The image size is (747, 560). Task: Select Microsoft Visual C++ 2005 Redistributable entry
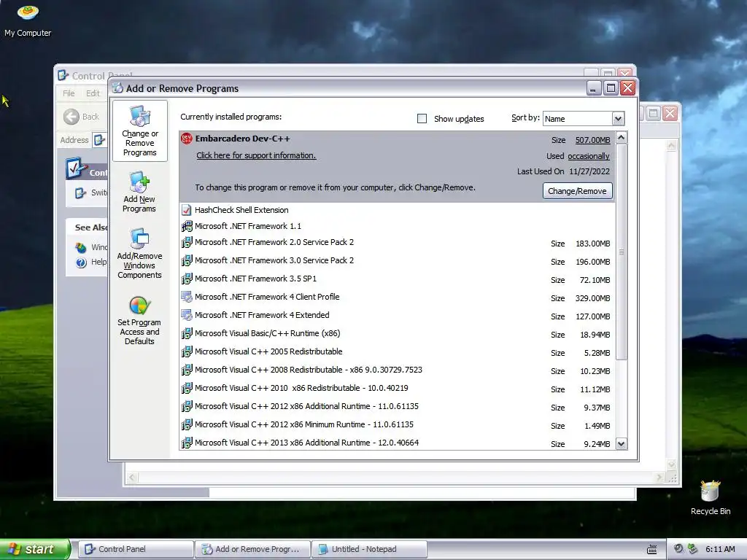(398, 352)
